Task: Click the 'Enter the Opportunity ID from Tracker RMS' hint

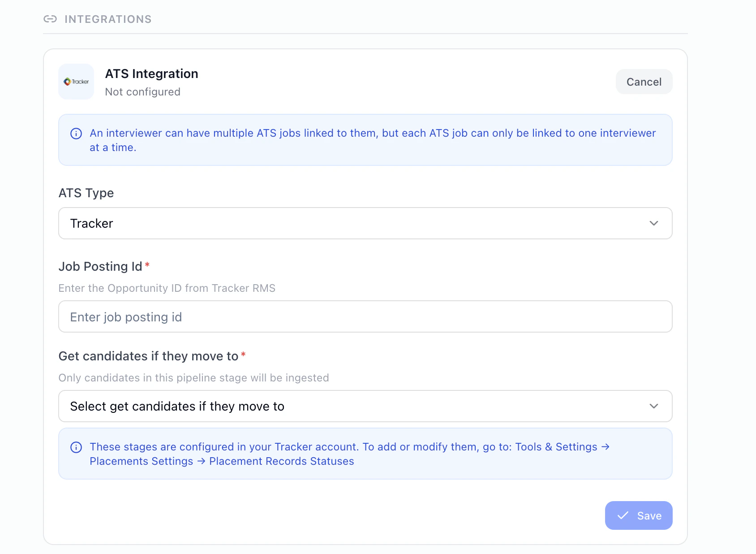Action: [x=167, y=288]
